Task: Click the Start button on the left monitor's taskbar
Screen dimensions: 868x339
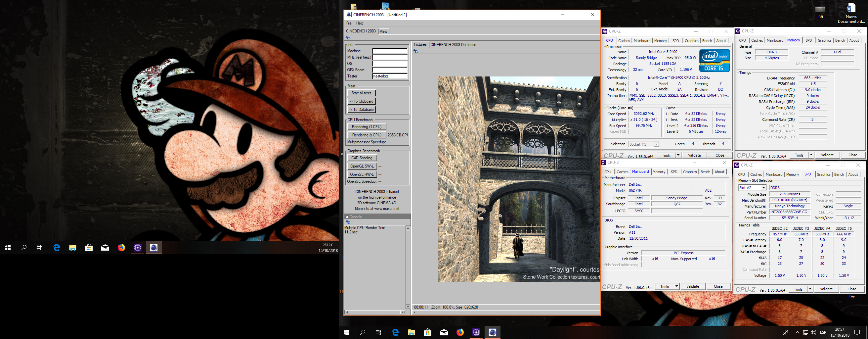Action: coord(8,248)
